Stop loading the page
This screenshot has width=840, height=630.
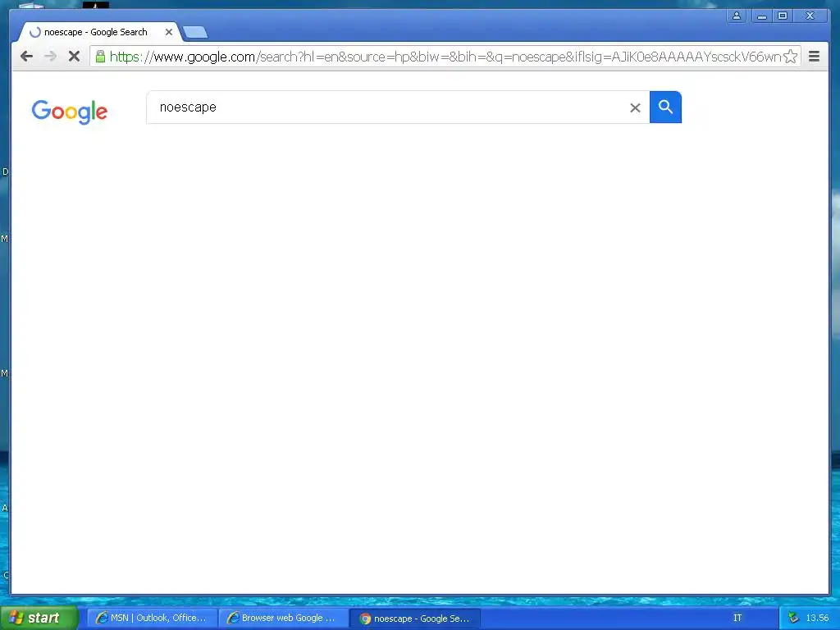(74, 57)
